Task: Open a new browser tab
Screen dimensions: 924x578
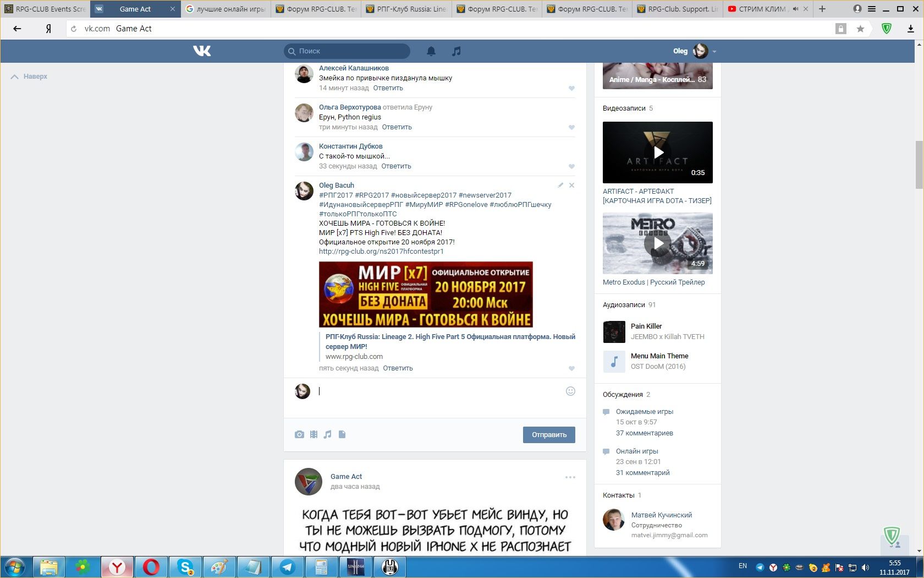Action: [822, 9]
